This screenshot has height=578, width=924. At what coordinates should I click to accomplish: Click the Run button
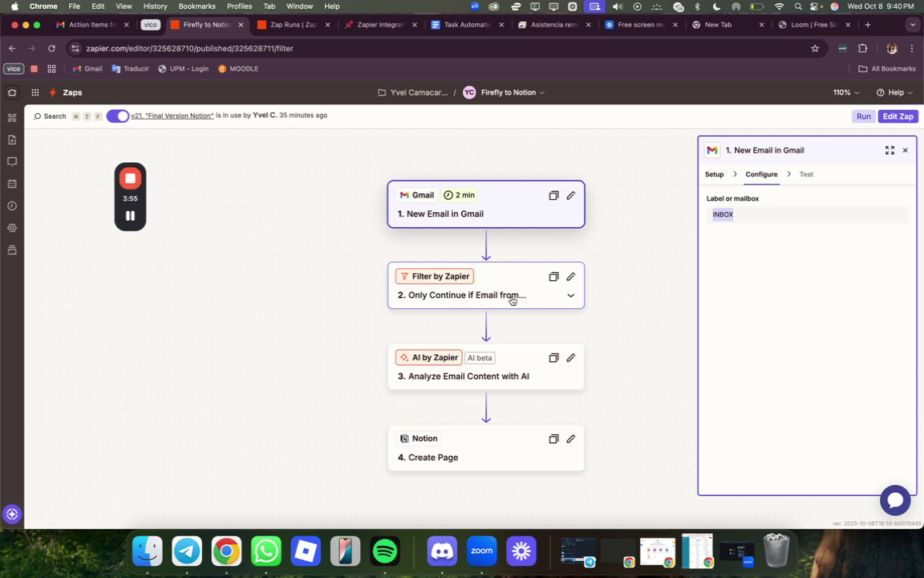click(863, 116)
